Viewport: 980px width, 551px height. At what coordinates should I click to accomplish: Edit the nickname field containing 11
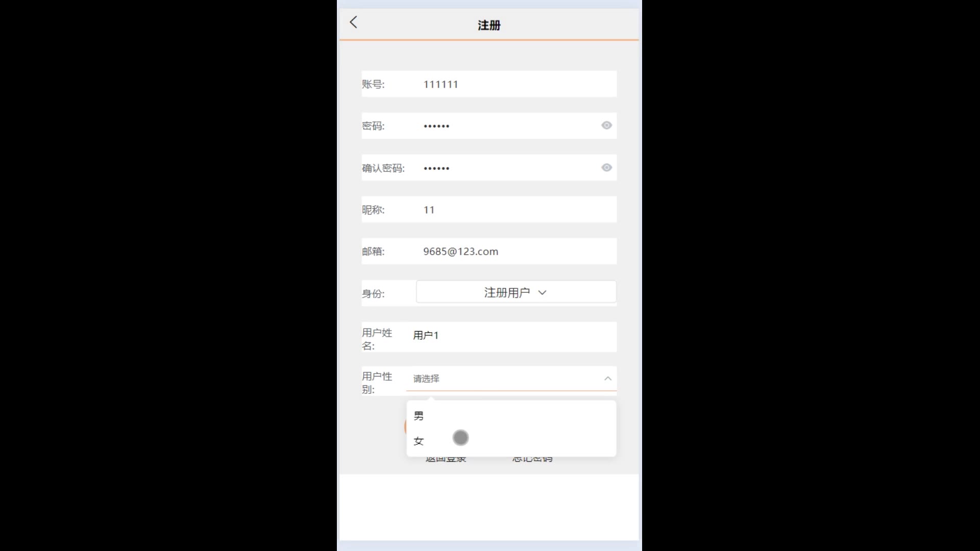[x=518, y=210]
